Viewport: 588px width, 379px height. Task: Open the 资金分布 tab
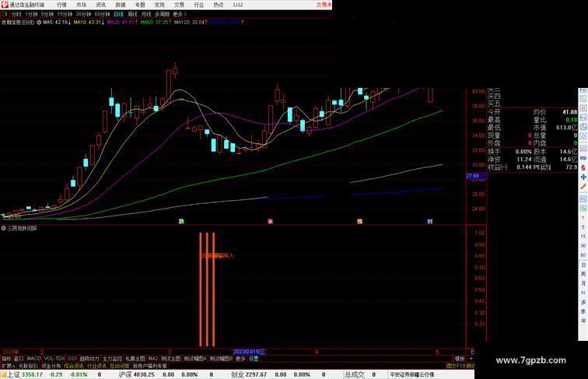tap(51, 366)
